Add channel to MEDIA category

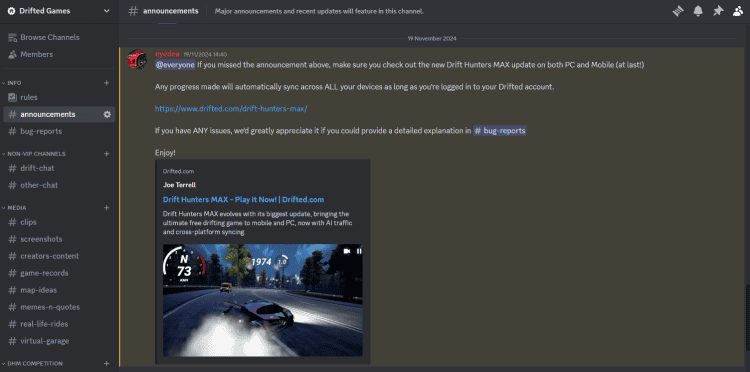coord(107,208)
